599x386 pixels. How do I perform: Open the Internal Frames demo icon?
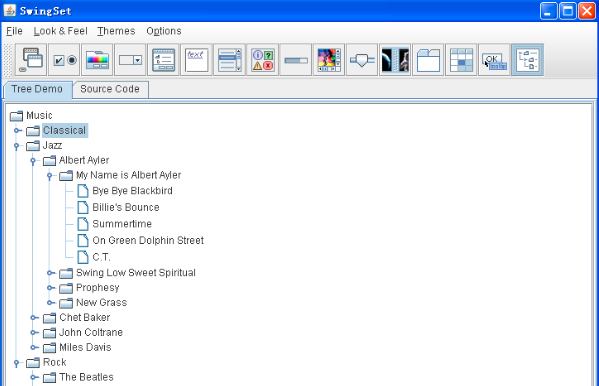coord(31,60)
